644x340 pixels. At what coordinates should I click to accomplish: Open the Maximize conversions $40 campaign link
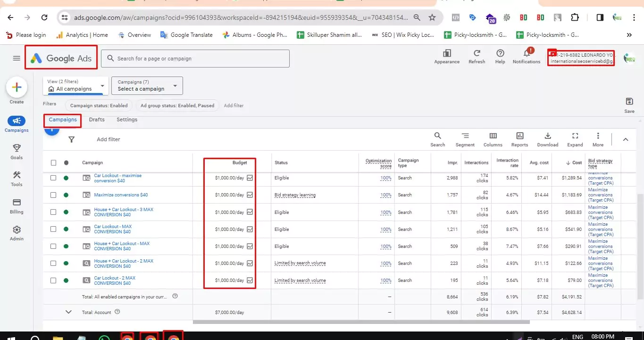[x=121, y=195]
